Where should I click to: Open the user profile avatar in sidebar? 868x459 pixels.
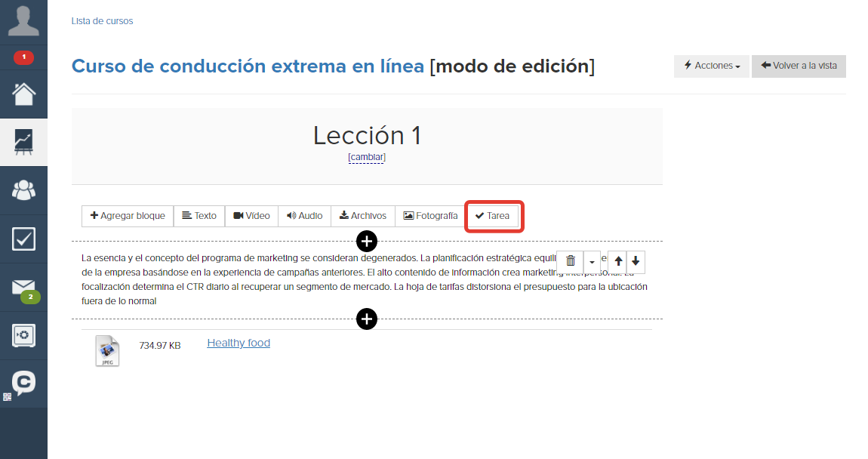24,21
